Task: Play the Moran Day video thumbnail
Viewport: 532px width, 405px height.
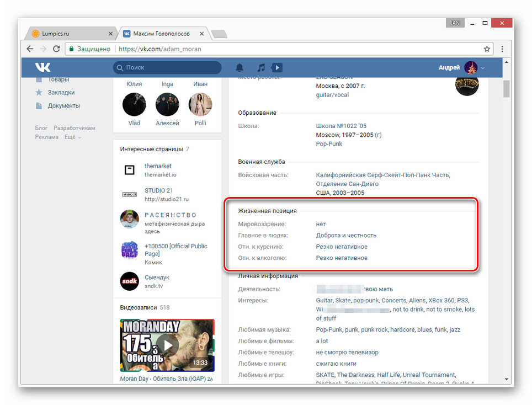Action: pos(167,345)
